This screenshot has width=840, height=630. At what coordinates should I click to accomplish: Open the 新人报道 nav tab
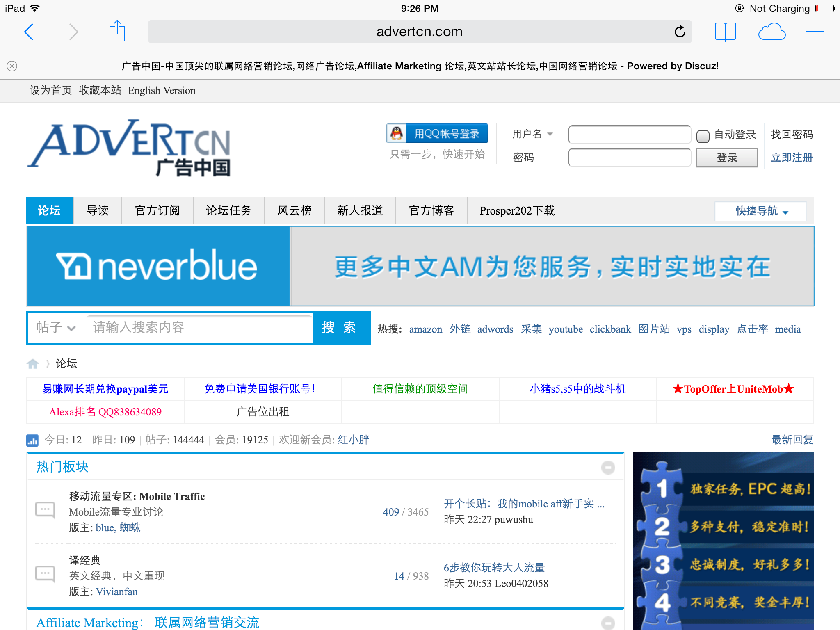(x=360, y=211)
